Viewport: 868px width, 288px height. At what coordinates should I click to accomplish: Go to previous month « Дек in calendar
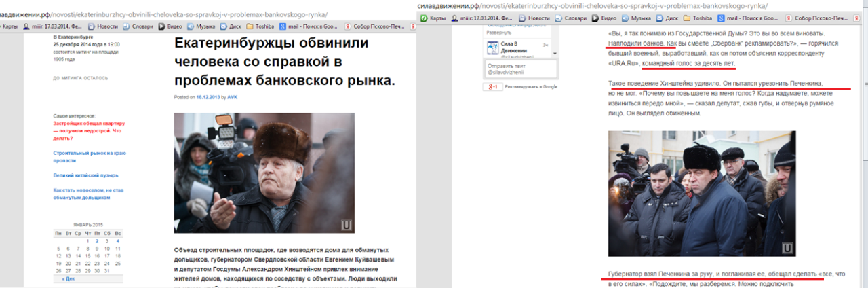(x=68, y=279)
